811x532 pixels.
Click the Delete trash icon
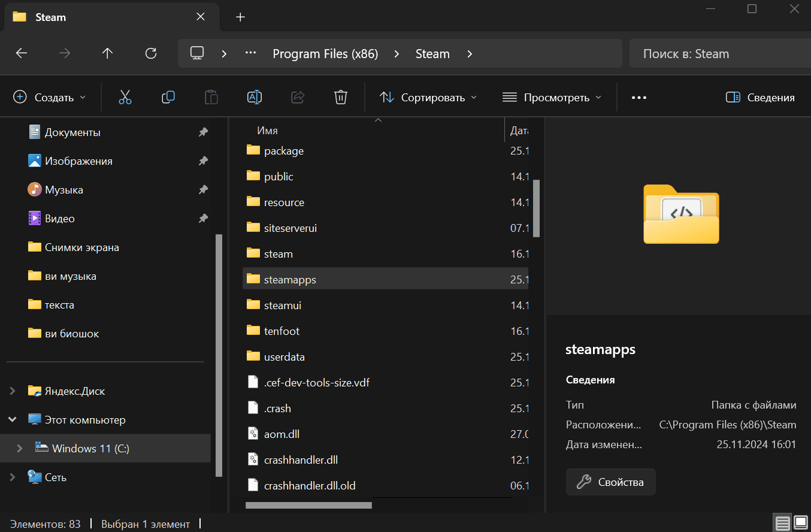[x=341, y=97]
